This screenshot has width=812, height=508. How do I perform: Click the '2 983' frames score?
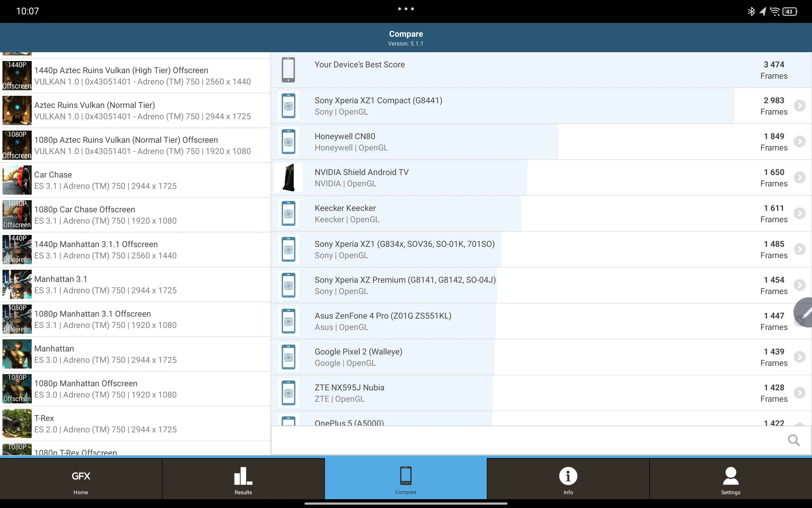[x=774, y=100]
